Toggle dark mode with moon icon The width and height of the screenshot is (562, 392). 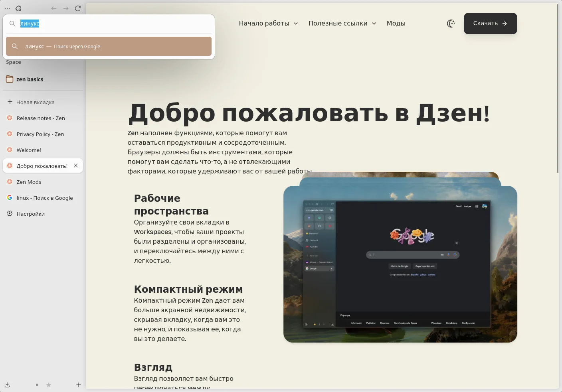click(x=451, y=24)
